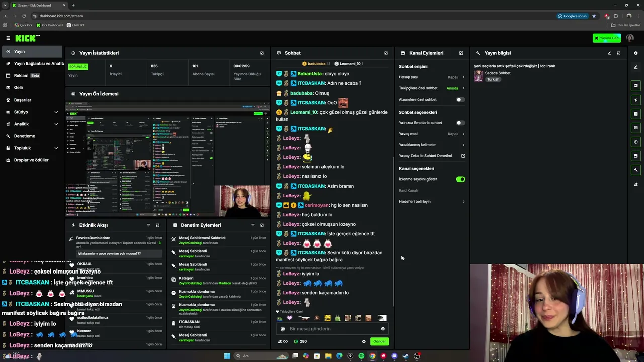Enable Abonelere özel sohbet toggle
Viewport: 644px width, 362px height.
[x=460, y=100]
